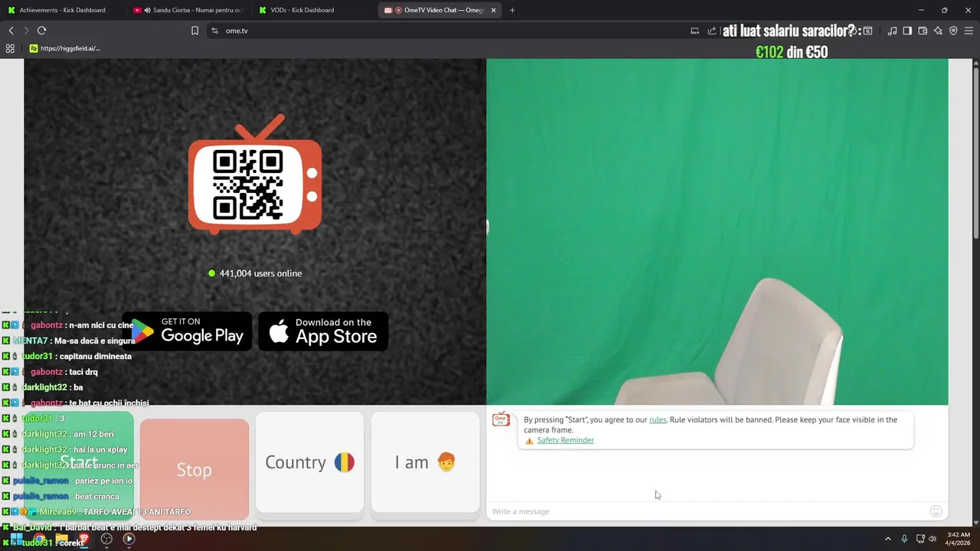Switch to Sandu Ciorba tab
This screenshot has height=551, width=980.
[188, 10]
